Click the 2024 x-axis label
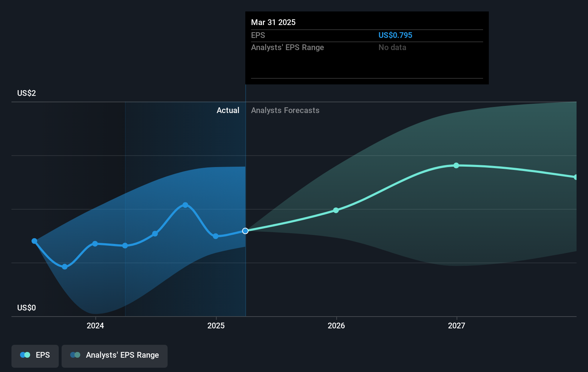 pyautogui.click(x=95, y=325)
